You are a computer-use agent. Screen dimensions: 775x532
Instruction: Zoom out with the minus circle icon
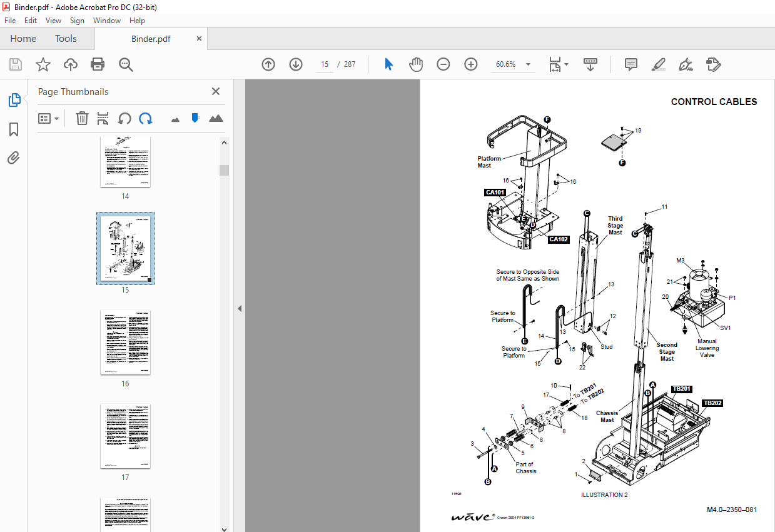pos(443,64)
